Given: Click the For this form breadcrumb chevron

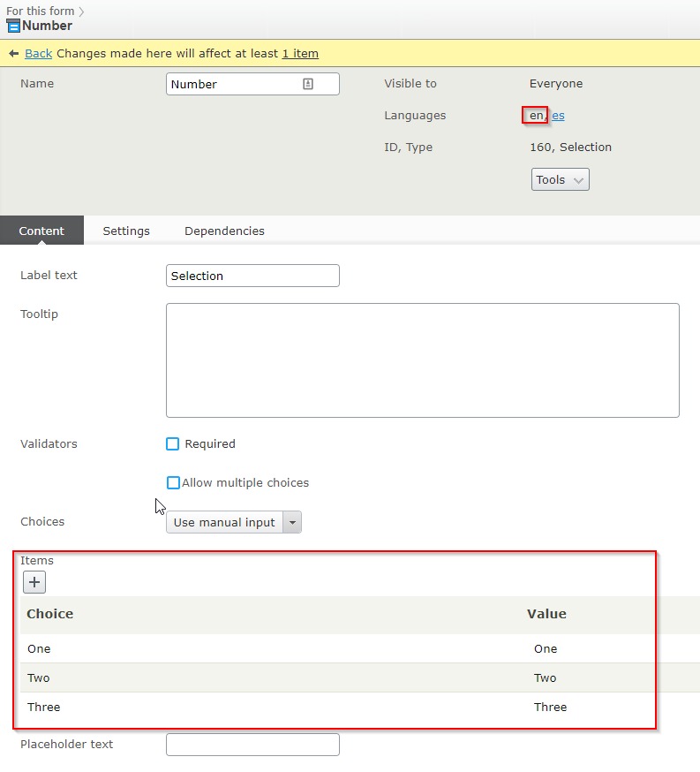Looking at the screenshot, I should 82,11.
